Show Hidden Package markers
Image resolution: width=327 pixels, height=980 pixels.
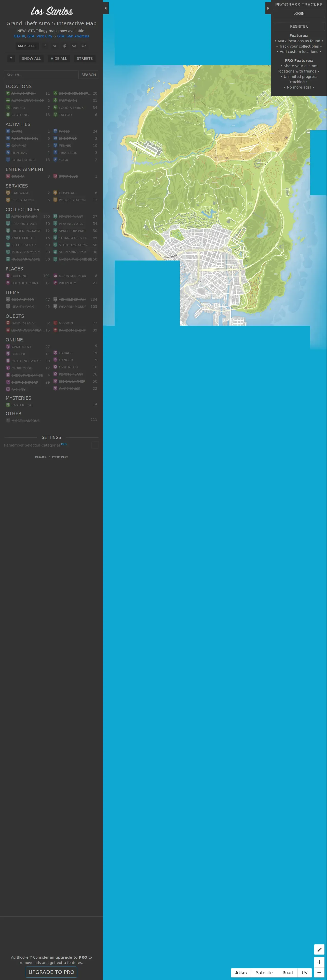click(x=28, y=231)
